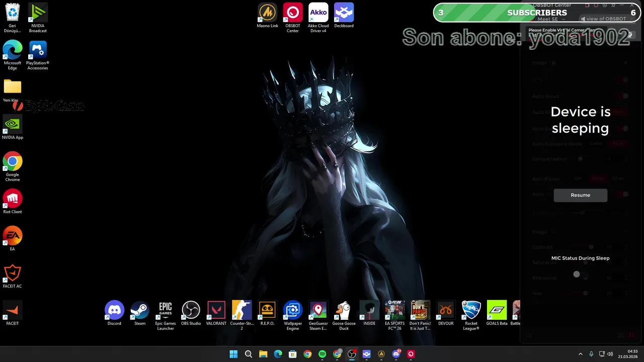The width and height of the screenshot is (644, 362).
Task: Select the R.E.P.O. game shortcut
Action: point(267,313)
